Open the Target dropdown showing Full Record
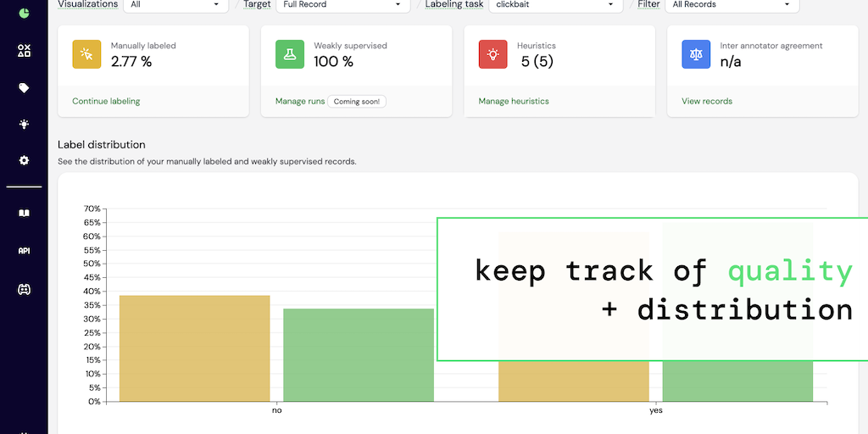This screenshot has height=434, width=868. click(342, 4)
